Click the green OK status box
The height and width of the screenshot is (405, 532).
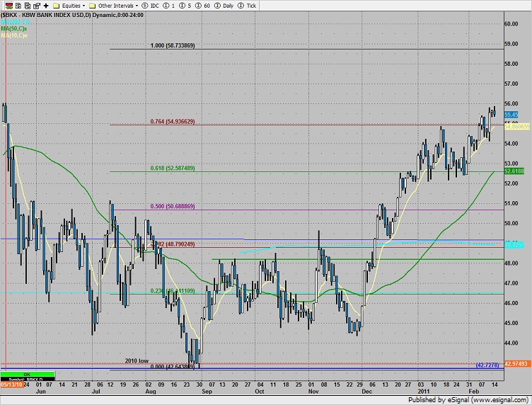(x=28, y=373)
